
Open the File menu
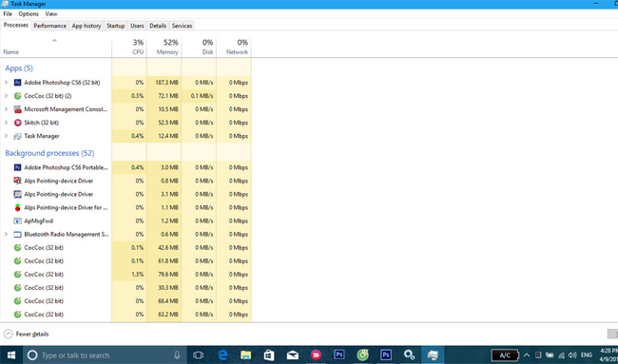8,14
